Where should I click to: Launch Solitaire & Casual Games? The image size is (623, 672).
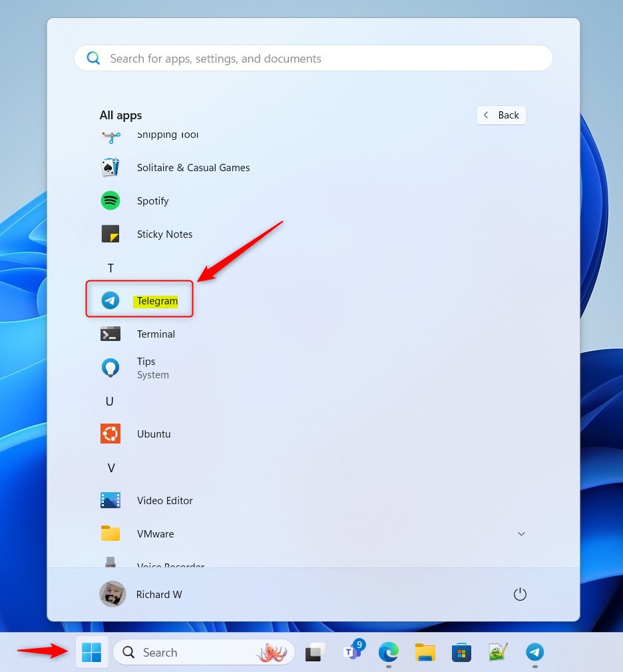[193, 167]
